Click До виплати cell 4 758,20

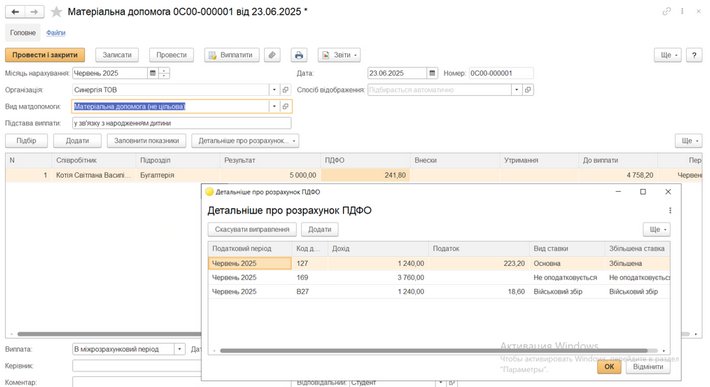point(618,175)
